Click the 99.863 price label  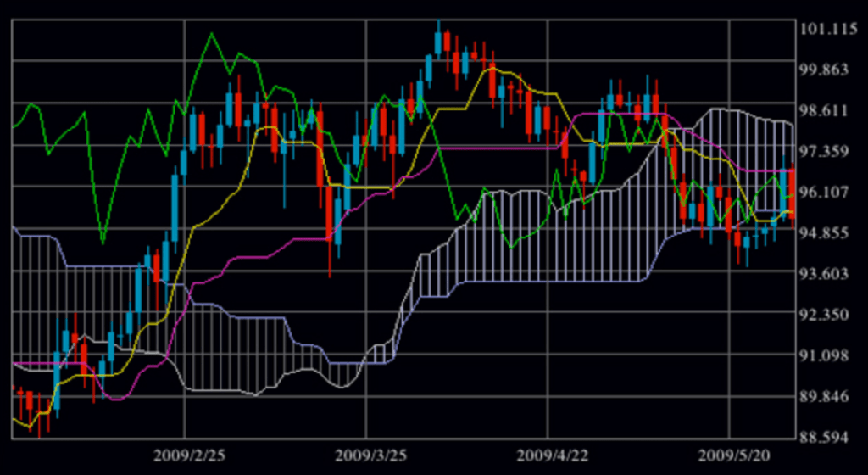[829, 70]
